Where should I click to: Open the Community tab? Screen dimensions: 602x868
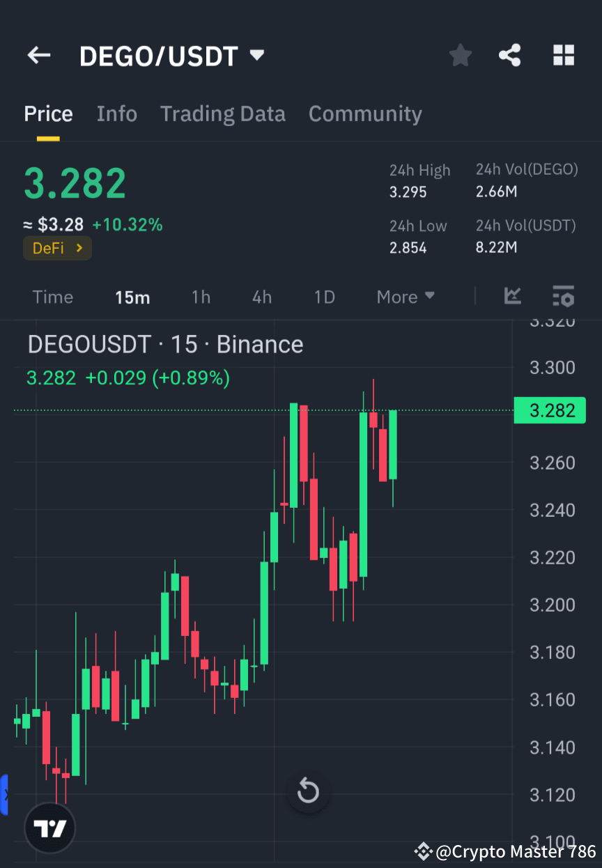365,114
